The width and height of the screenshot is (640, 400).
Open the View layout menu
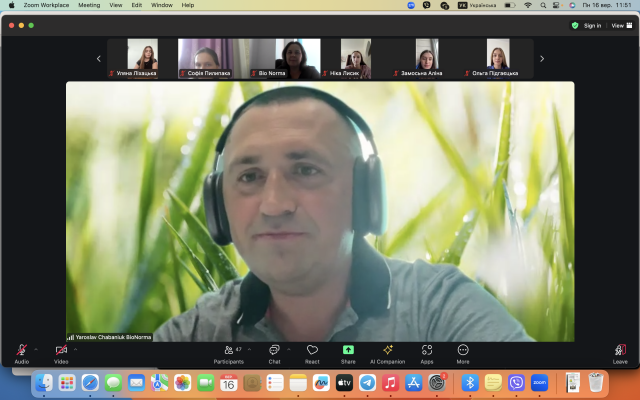622,26
